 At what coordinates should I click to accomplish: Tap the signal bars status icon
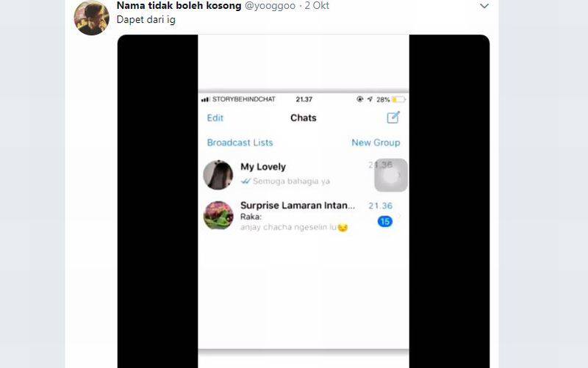click(x=205, y=99)
